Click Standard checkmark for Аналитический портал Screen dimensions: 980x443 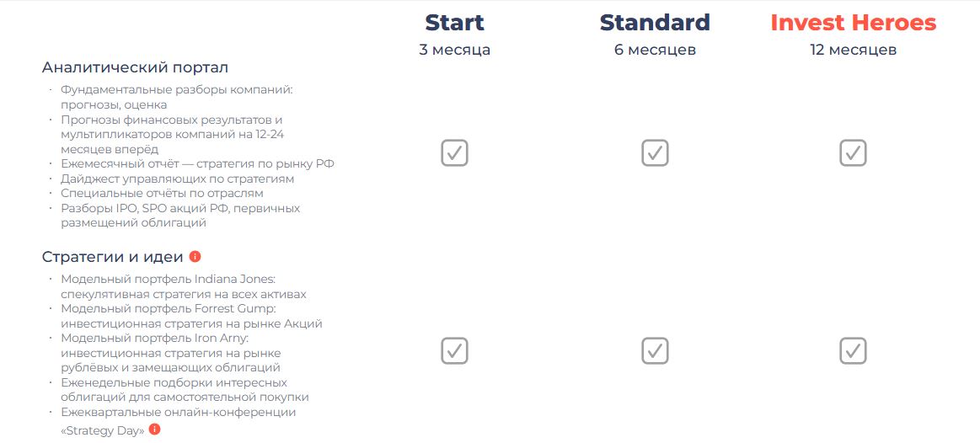coord(655,152)
